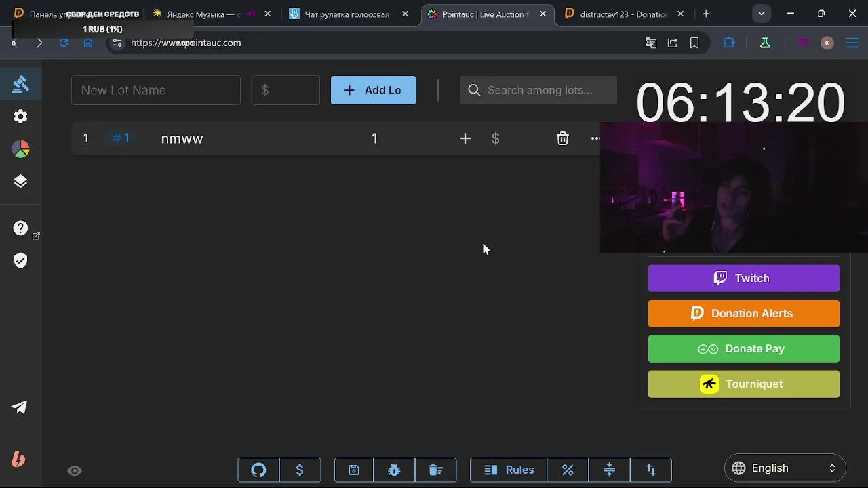The width and height of the screenshot is (868, 488).
Task: Open the browser profile avatar K
Action: [827, 43]
